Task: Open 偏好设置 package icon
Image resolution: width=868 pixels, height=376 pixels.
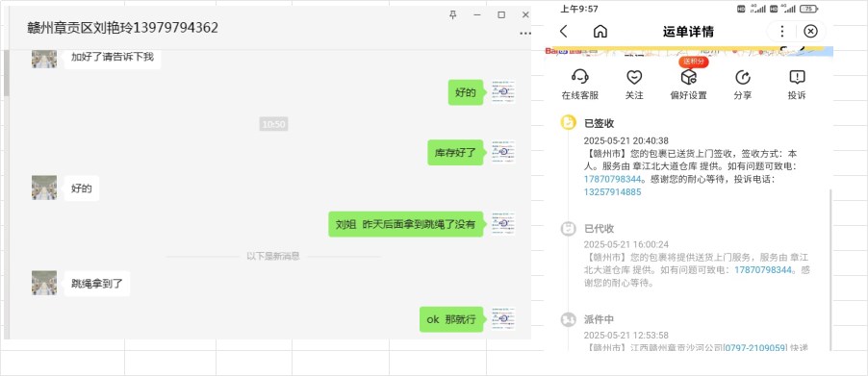Action: pos(689,77)
